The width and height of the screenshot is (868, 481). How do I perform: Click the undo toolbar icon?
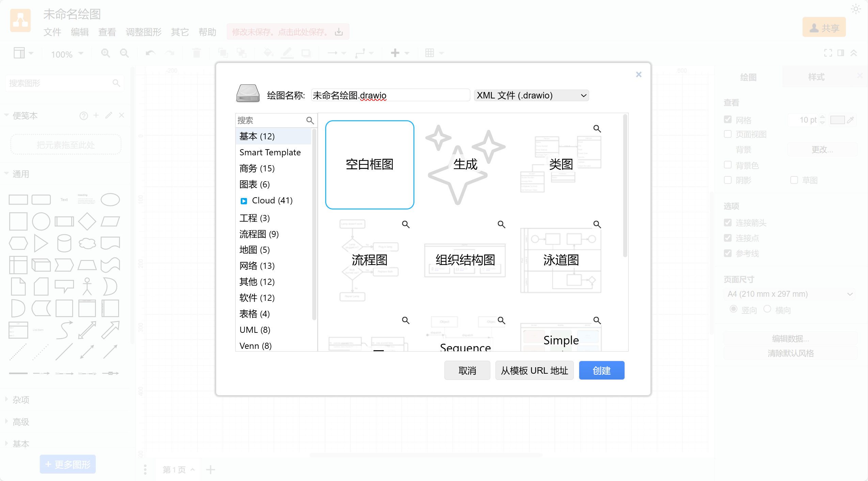[150, 53]
